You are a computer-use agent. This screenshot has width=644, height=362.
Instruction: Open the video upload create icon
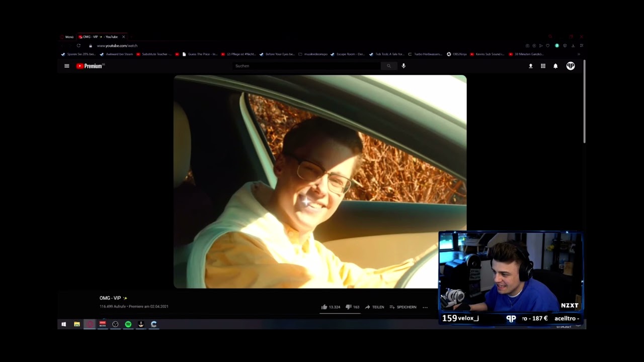(x=530, y=66)
